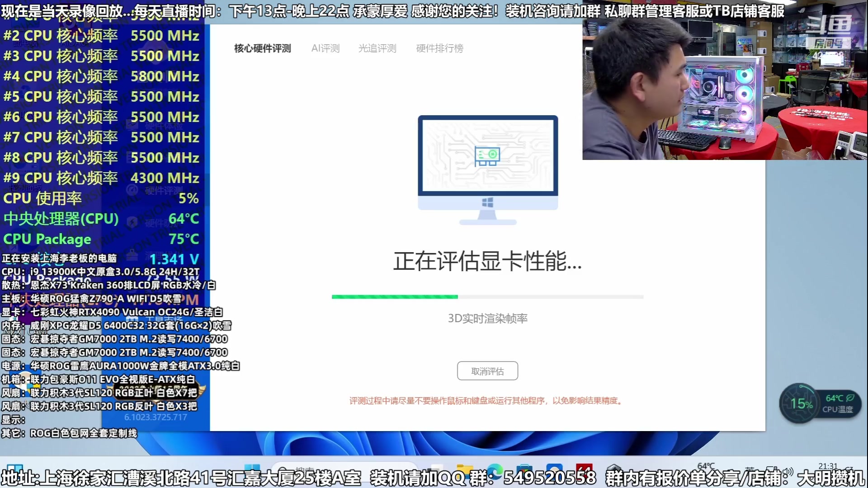The image size is (868, 488).
Task: Click the clock showing 21:31 in tray
Action: tap(828, 466)
